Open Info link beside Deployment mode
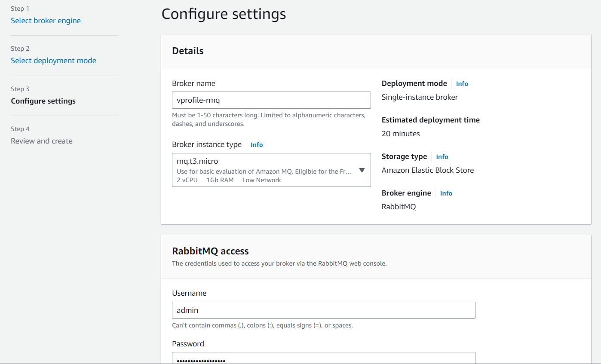Screen dimensions: 601x364 tap(462, 83)
